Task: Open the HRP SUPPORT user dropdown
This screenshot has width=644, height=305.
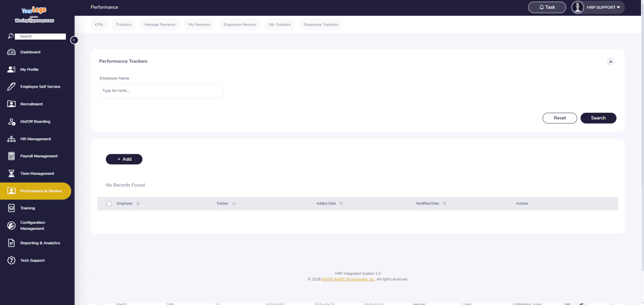Action: click(598, 7)
